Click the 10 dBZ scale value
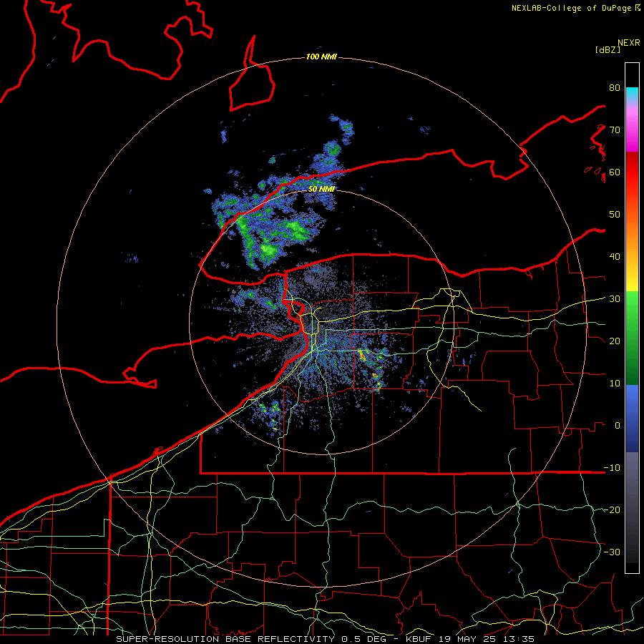This screenshot has width=644, height=644. (x=615, y=384)
